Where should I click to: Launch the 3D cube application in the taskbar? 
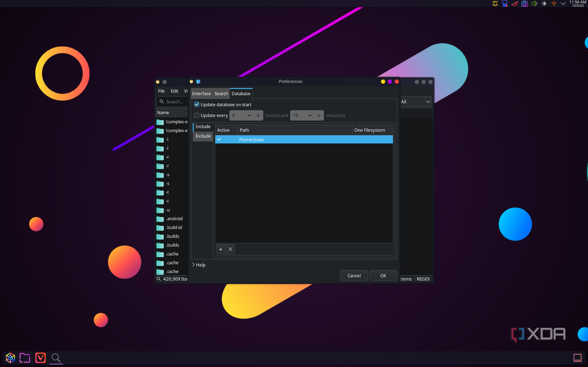10,358
